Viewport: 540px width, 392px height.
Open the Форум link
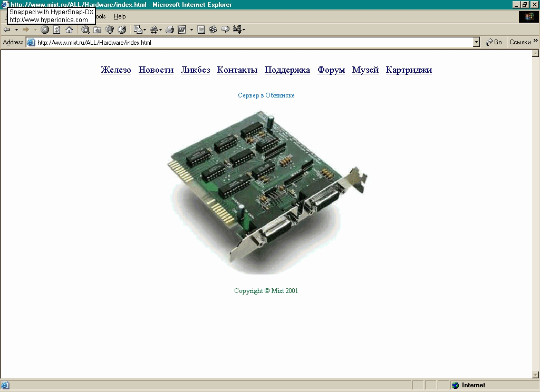(331, 70)
